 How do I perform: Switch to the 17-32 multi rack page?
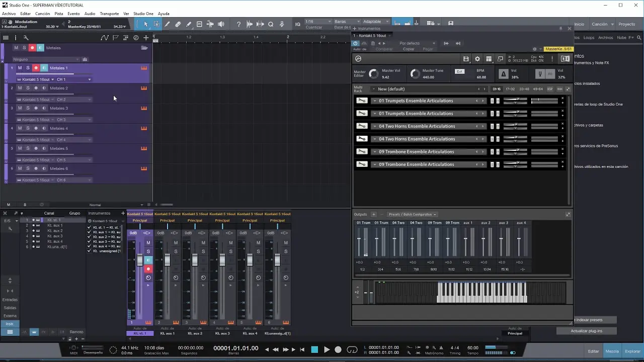point(510,89)
